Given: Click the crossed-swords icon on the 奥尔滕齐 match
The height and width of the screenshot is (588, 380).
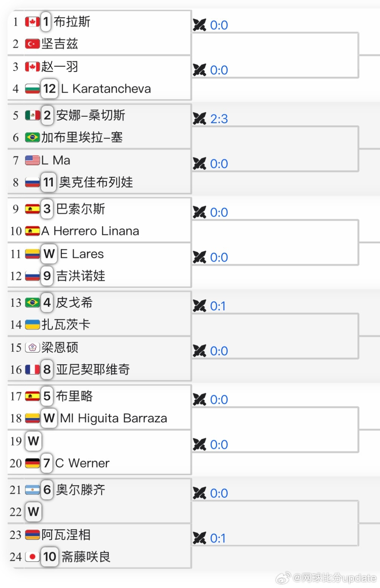Looking at the screenshot, I should [200, 493].
